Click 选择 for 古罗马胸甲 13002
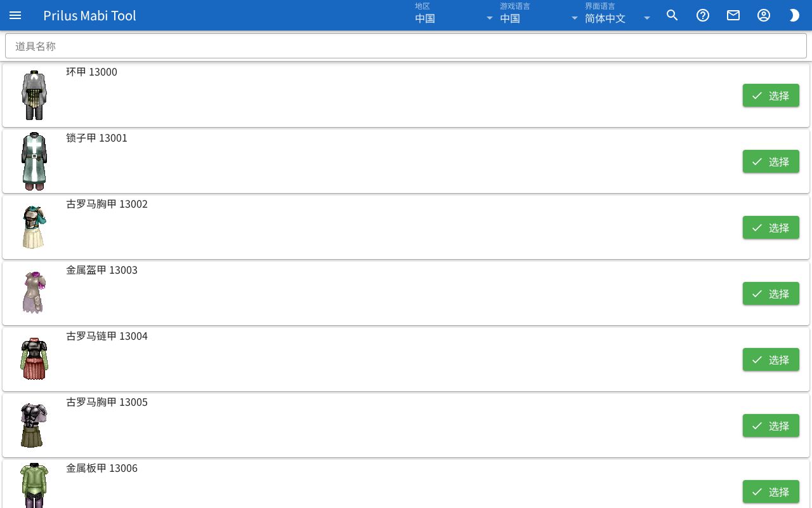This screenshot has height=508, width=812. click(x=771, y=227)
